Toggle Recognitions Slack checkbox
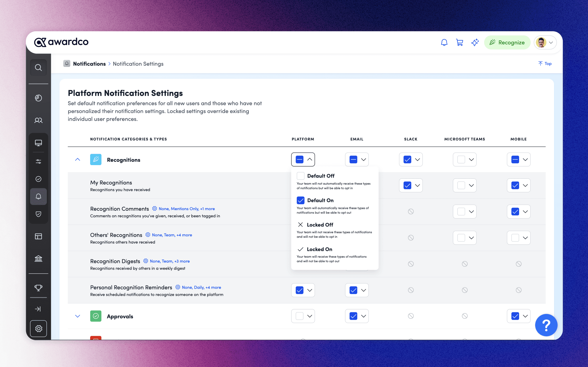The height and width of the screenshot is (367, 588). click(407, 159)
